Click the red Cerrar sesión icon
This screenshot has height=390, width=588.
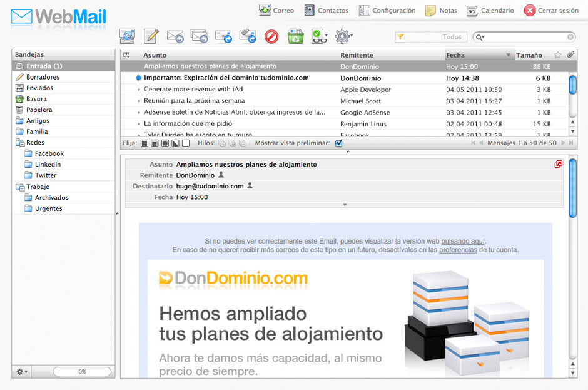(x=529, y=11)
